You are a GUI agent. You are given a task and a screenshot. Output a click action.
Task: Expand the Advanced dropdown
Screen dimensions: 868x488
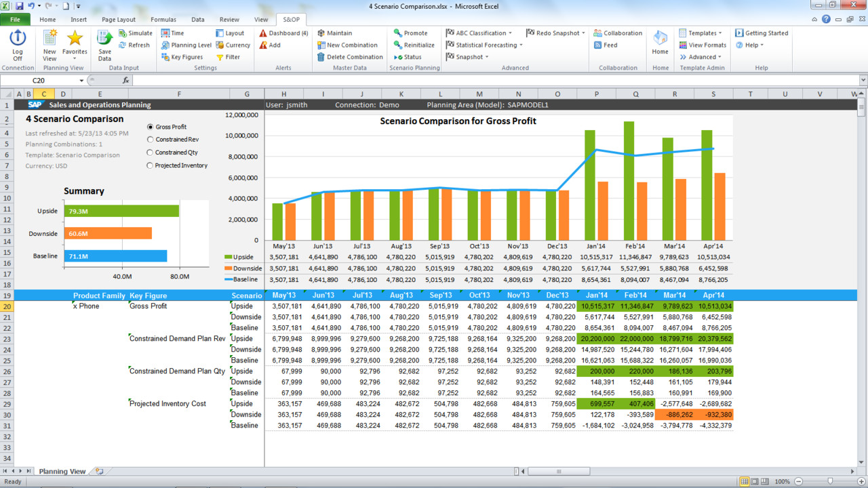[x=719, y=58]
